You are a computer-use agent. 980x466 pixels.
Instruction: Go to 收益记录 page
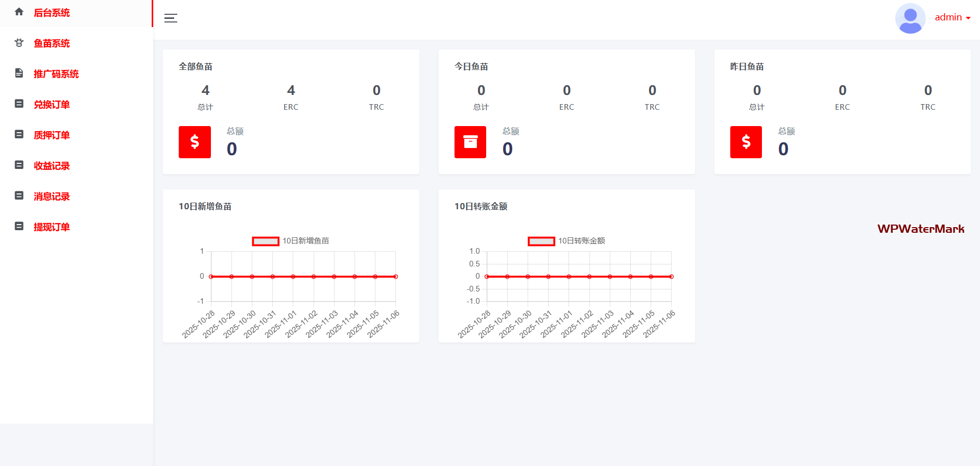coord(52,166)
